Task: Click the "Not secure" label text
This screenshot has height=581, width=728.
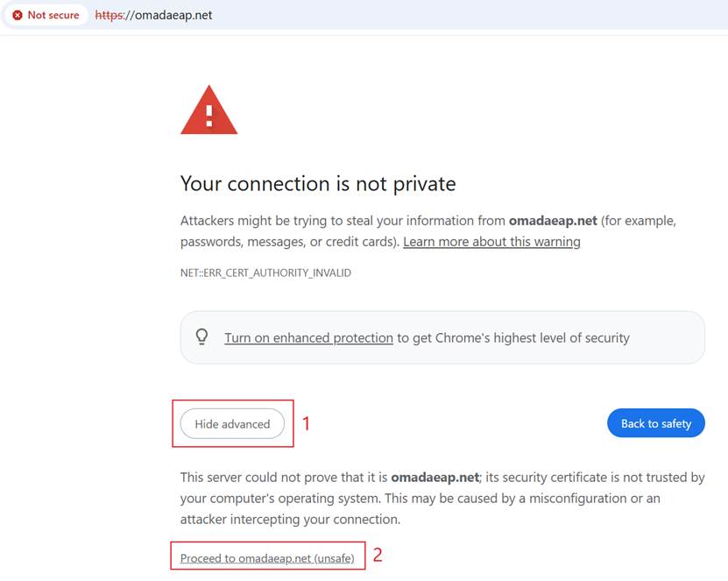Action: coord(51,15)
